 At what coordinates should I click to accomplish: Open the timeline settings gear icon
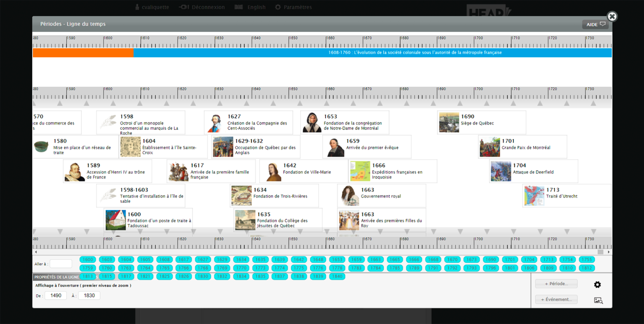pyautogui.click(x=597, y=284)
